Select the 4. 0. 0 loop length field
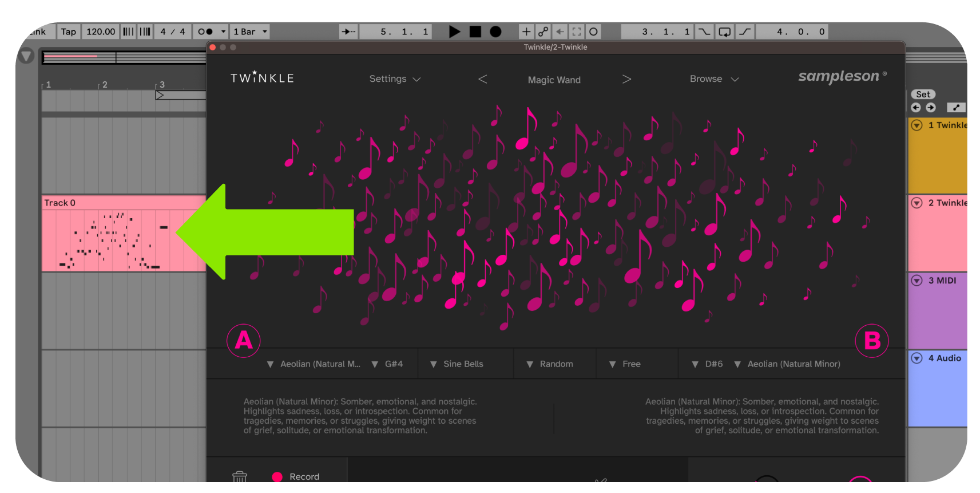The width and height of the screenshot is (980, 493). coord(792,31)
